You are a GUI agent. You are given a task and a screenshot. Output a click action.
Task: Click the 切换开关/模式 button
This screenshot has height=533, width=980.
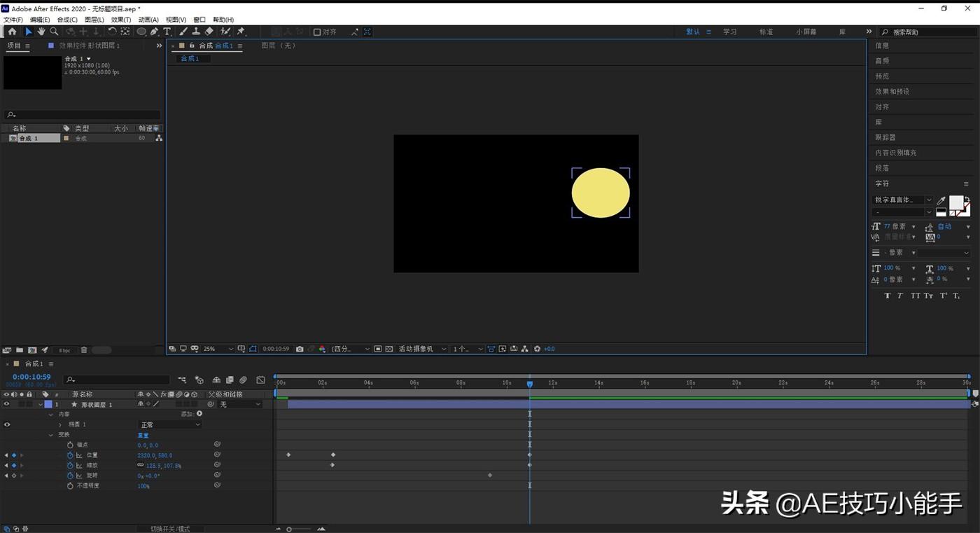click(x=170, y=529)
